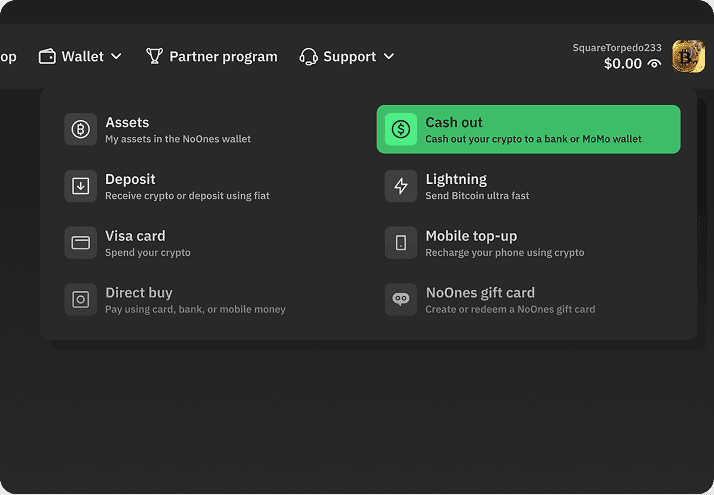
Task: Click the Deposit download arrow icon
Action: click(x=81, y=186)
